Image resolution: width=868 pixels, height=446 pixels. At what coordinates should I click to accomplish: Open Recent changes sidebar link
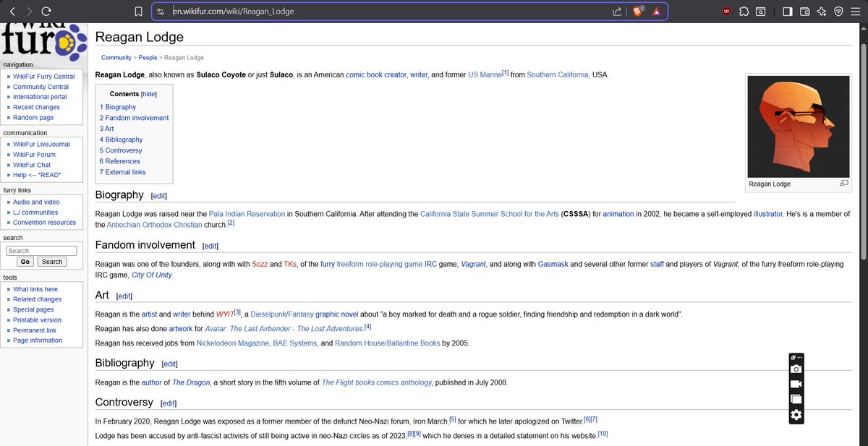coord(36,107)
